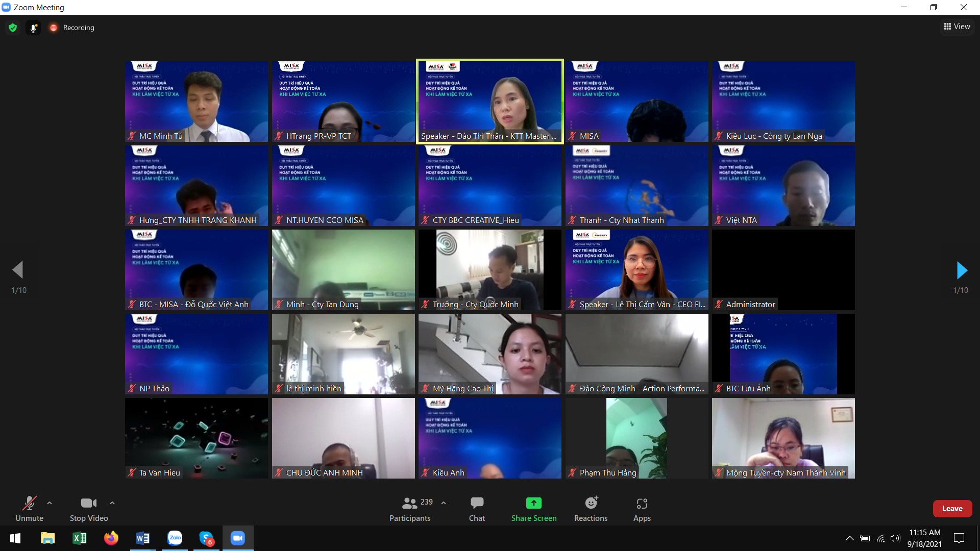Click the green encryption shield icon
Viewport: 980px width, 551px height.
(x=13, y=28)
